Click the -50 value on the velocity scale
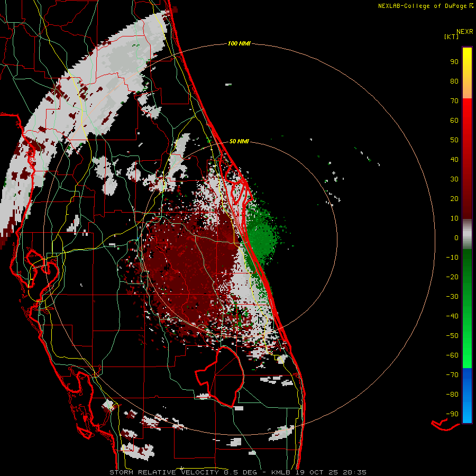 (452, 335)
